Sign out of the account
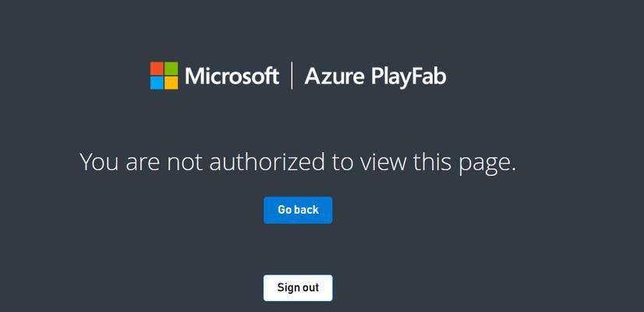 [298, 288]
